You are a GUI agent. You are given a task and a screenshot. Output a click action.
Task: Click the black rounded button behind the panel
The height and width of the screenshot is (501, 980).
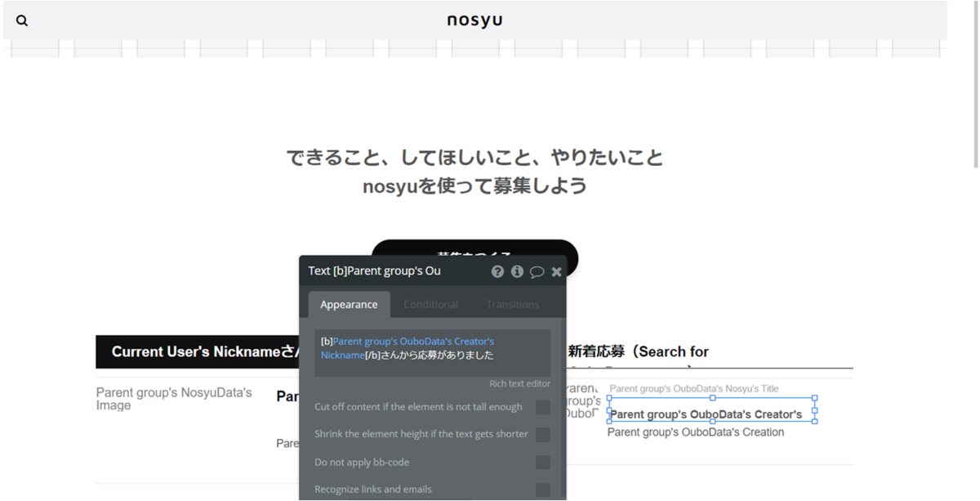[x=474, y=248]
